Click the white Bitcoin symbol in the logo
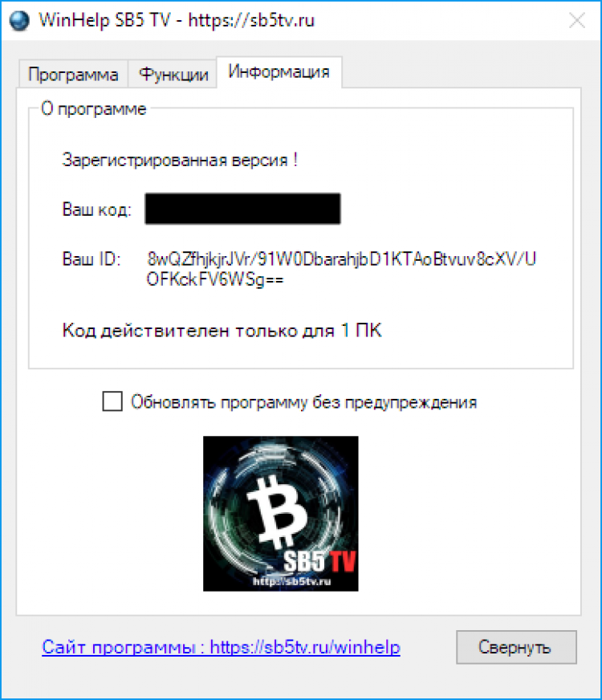Image resolution: width=602 pixels, height=700 pixels. point(278,511)
